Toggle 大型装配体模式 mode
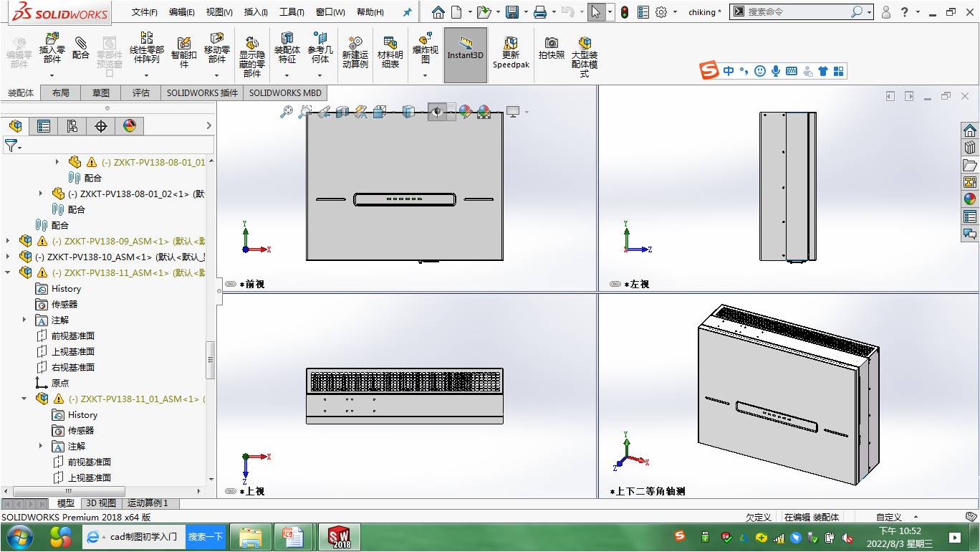 [585, 49]
